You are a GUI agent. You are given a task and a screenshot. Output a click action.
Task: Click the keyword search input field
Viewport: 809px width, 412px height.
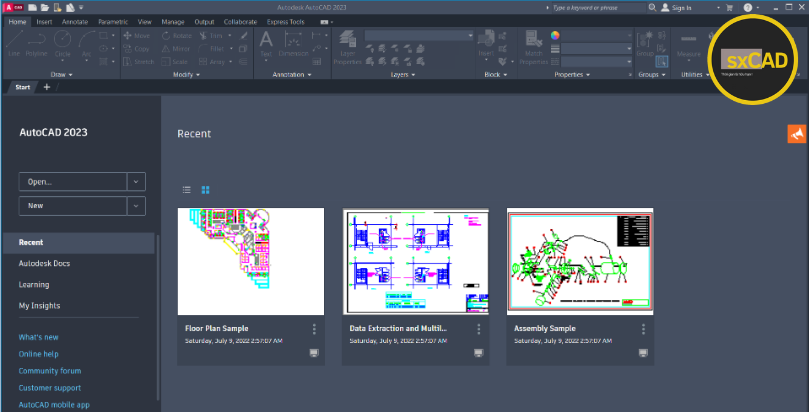click(598, 8)
